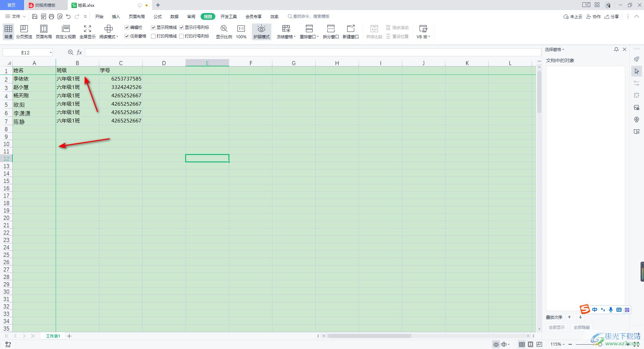Expand 重排窗口 dropdown arrow
Image resolution: width=644 pixels, height=349 pixels.
click(x=318, y=37)
